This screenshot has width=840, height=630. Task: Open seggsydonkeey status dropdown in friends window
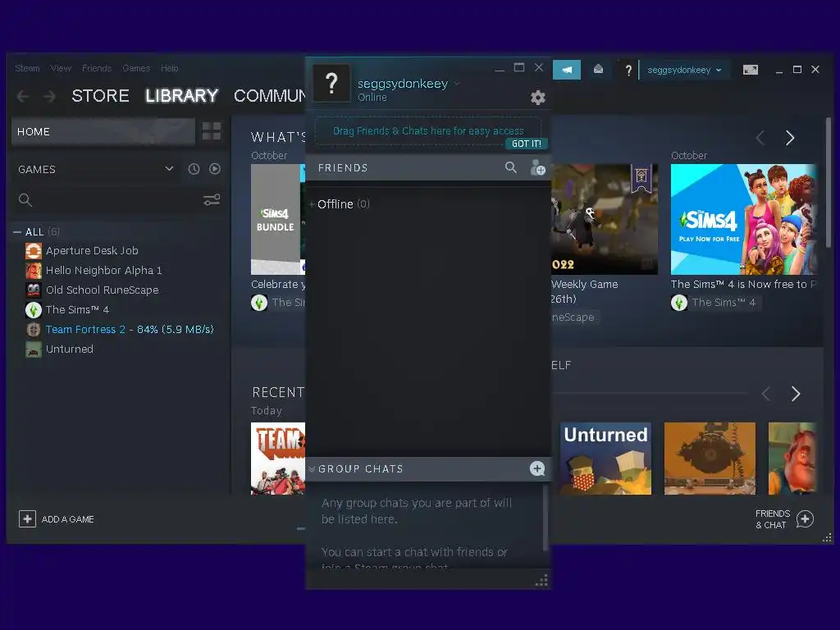(457, 84)
